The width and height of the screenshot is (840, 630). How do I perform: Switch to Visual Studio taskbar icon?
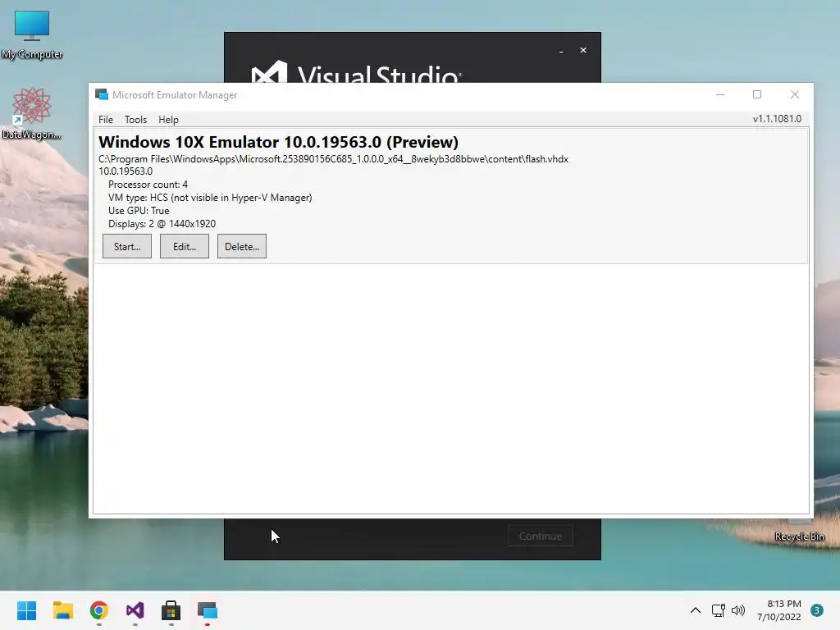[135, 610]
